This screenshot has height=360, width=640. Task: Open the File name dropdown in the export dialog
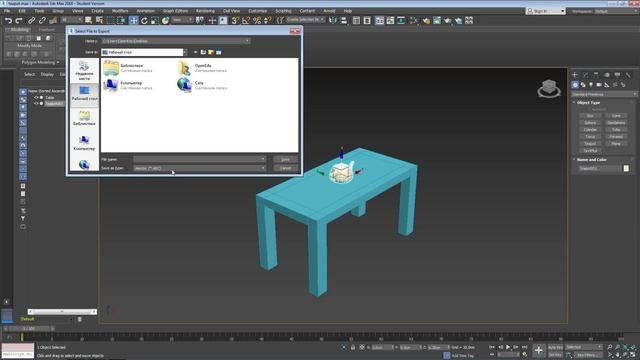point(200,159)
